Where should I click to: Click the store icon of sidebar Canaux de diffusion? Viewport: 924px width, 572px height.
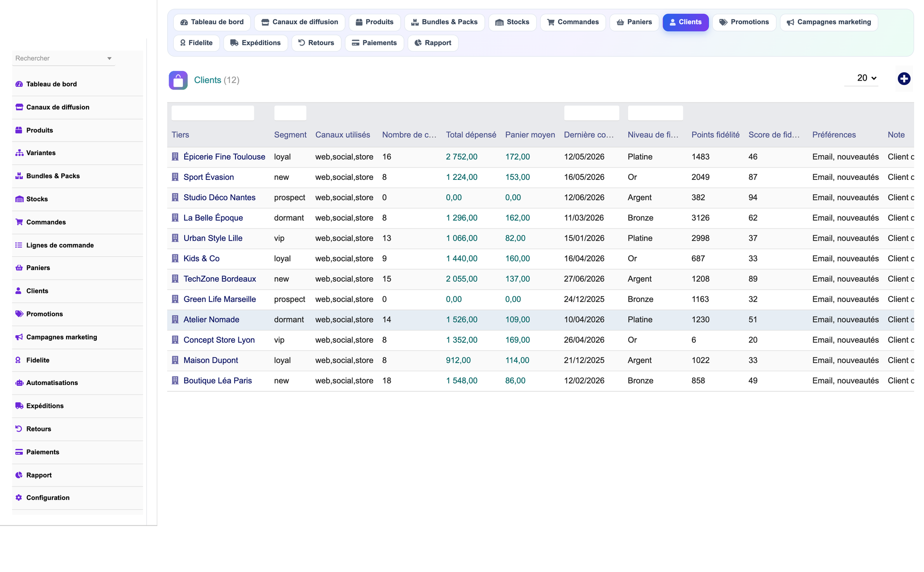[x=19, y=107]
